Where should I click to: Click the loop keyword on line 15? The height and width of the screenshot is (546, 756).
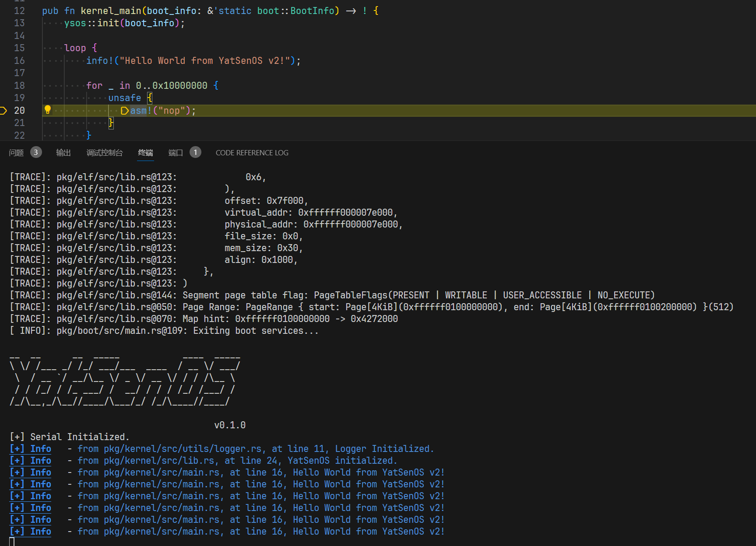click(x=75, y=48)
